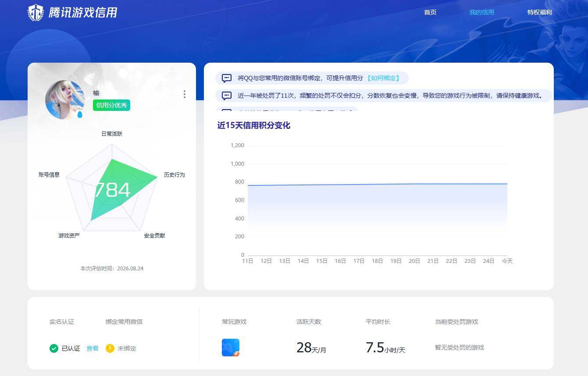Viewport: 588px width, 376px height.
Task: Click the 历史行为 radar label
Action: pyautogui.click(x=175, y=174)
